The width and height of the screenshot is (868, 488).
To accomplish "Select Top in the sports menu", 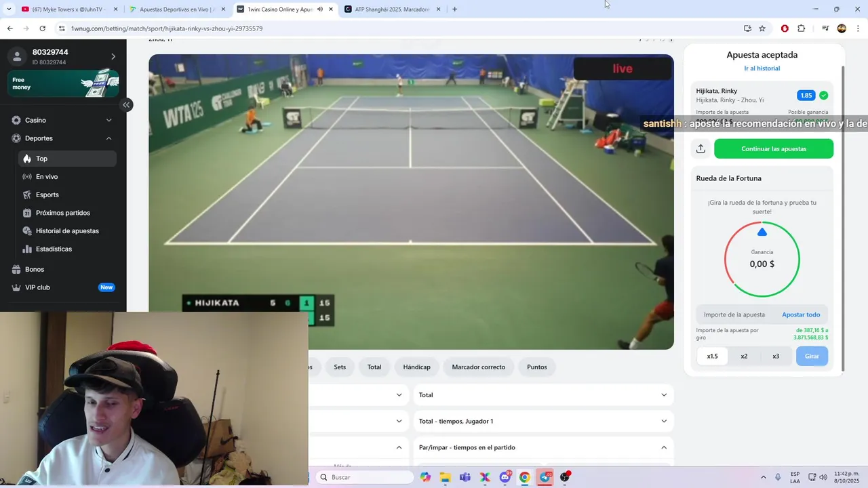I will (67, 159).
